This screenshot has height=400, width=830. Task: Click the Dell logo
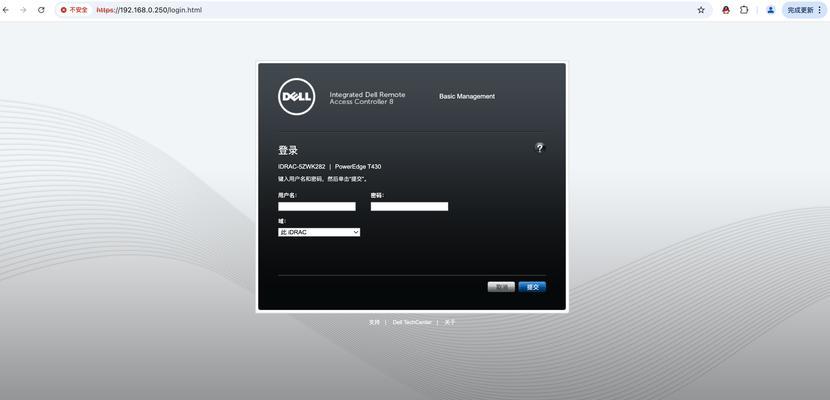(x=296, y=96)
